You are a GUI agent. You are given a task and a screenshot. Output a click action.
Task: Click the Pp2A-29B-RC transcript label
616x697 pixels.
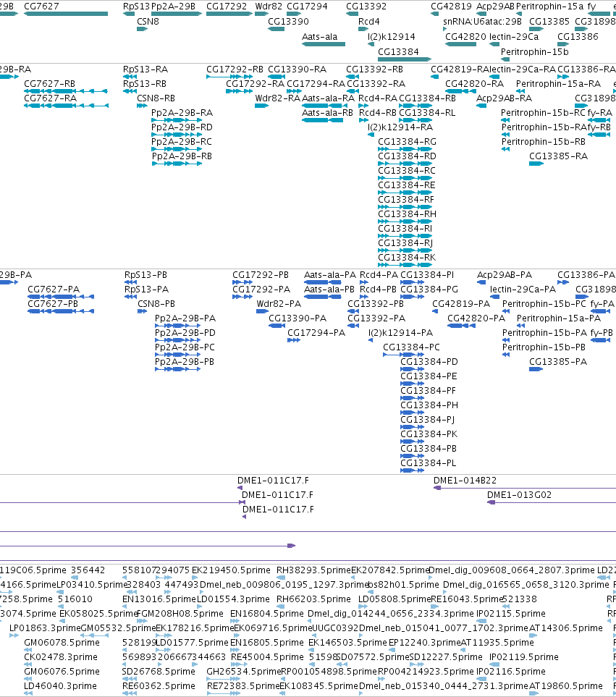182,142
